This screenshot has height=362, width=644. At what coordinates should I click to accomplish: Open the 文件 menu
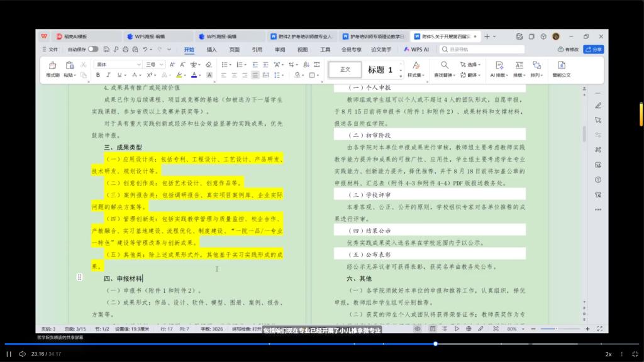click(x=50, y=49)
